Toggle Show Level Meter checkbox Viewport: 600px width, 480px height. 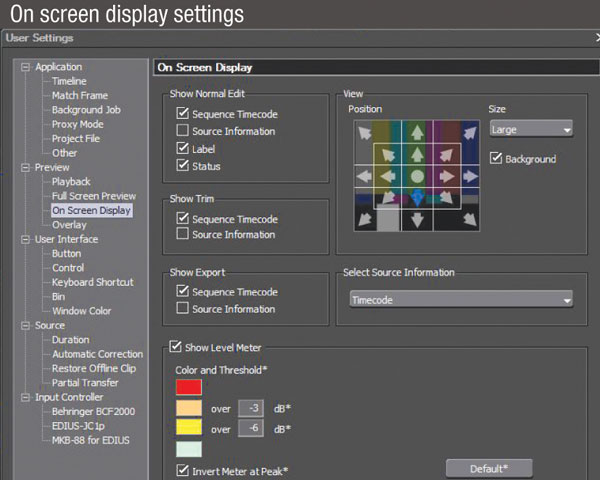(x=175, y=346)
